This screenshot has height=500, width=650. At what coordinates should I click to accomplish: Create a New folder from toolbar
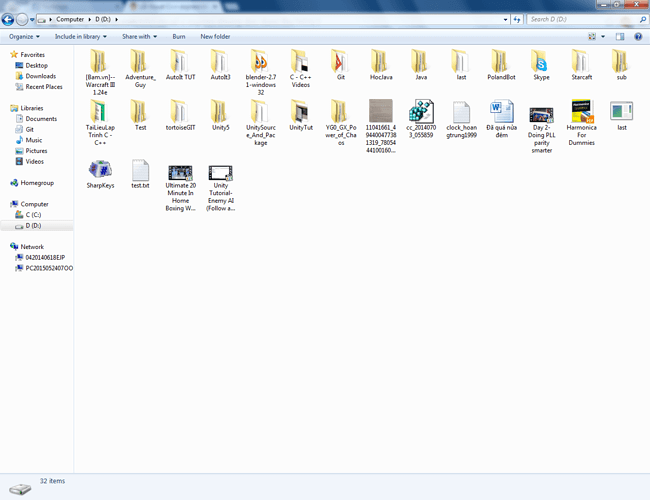(x=215, y=36)
